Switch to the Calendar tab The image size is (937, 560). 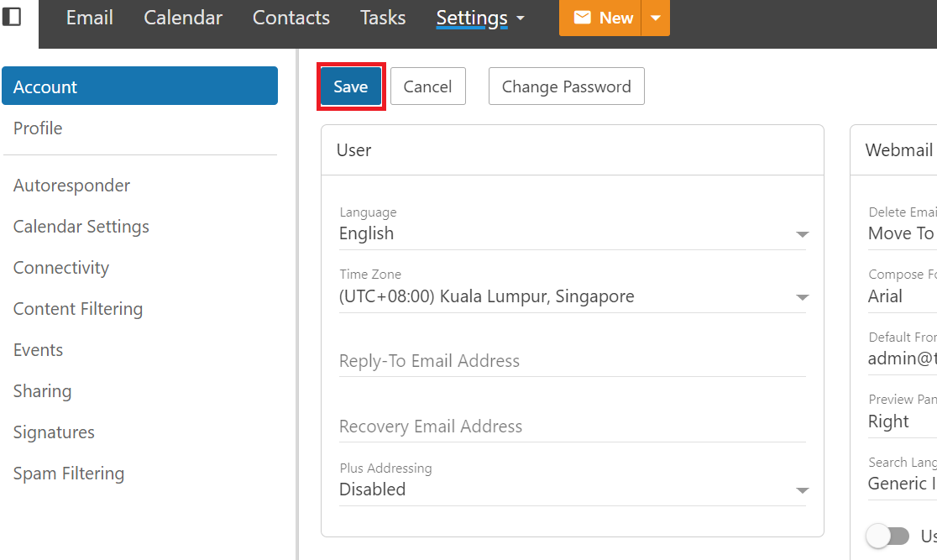pyautogui.click(x=183, y=18)
